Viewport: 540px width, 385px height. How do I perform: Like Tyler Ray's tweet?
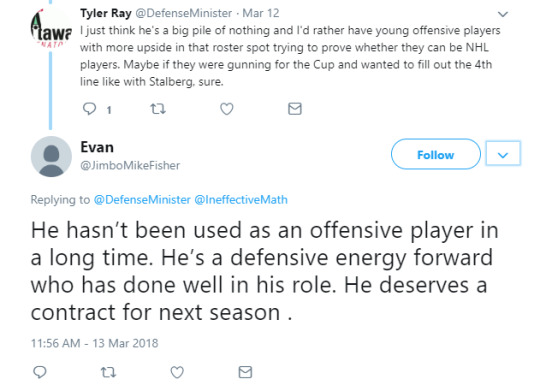227,109
